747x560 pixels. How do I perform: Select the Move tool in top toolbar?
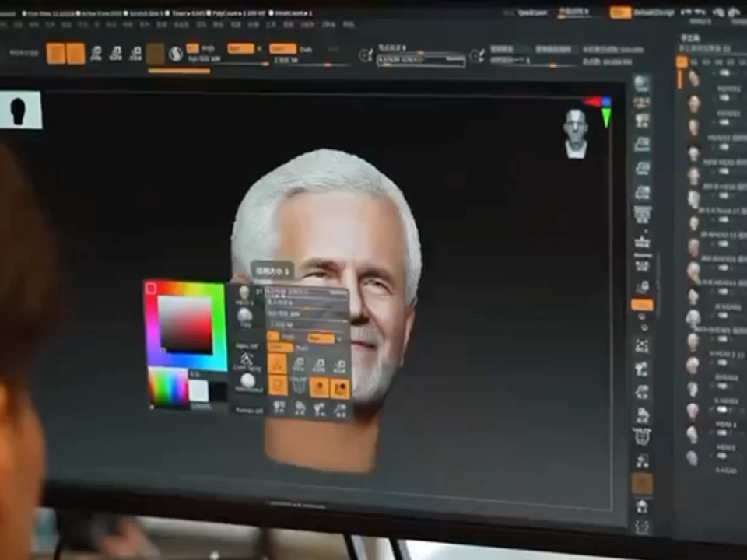96,54
